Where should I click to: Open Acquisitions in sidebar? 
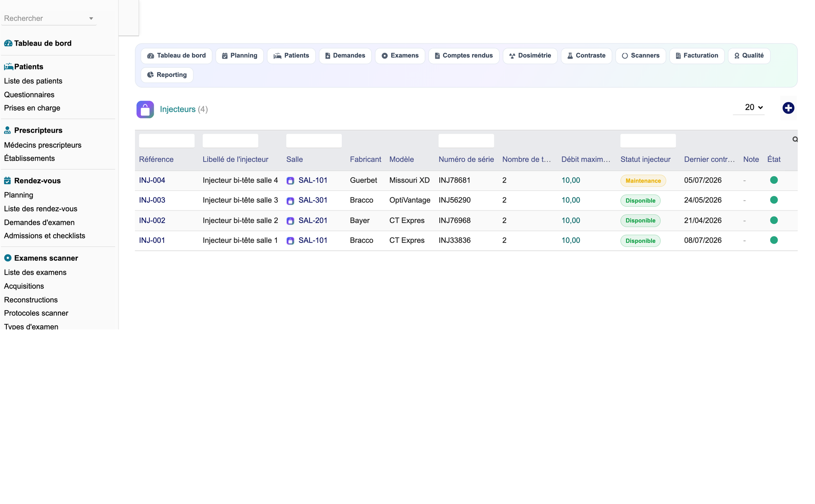tap(24, 286)
